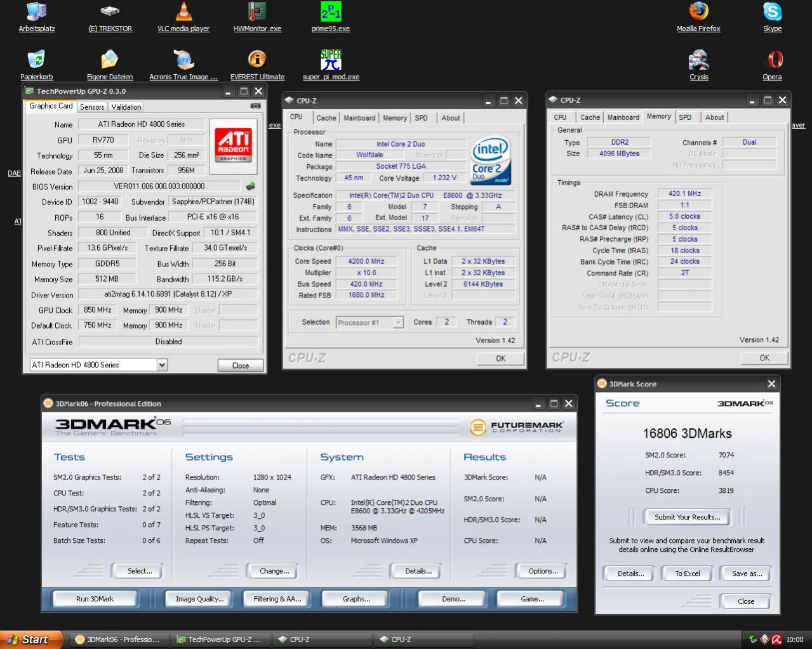Click the GPU-Z BIOS save chip icon

click(x=251, y=186)
